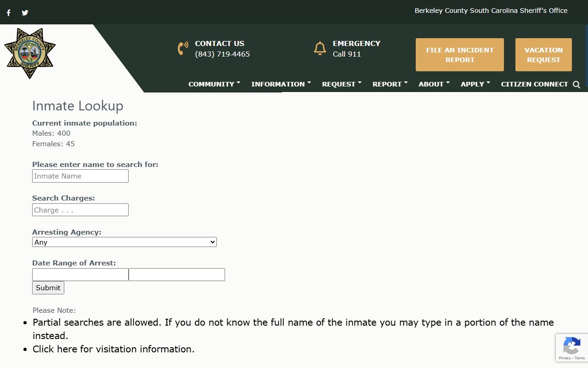Click the Vacation Request button
Image resolution: width=588 pixels, height=368 pixels.
pos(543,55)
